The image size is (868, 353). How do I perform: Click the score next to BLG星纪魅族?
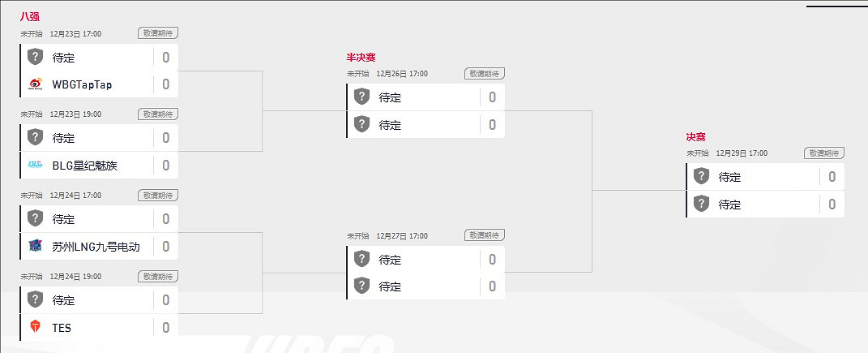click(165, 166)
